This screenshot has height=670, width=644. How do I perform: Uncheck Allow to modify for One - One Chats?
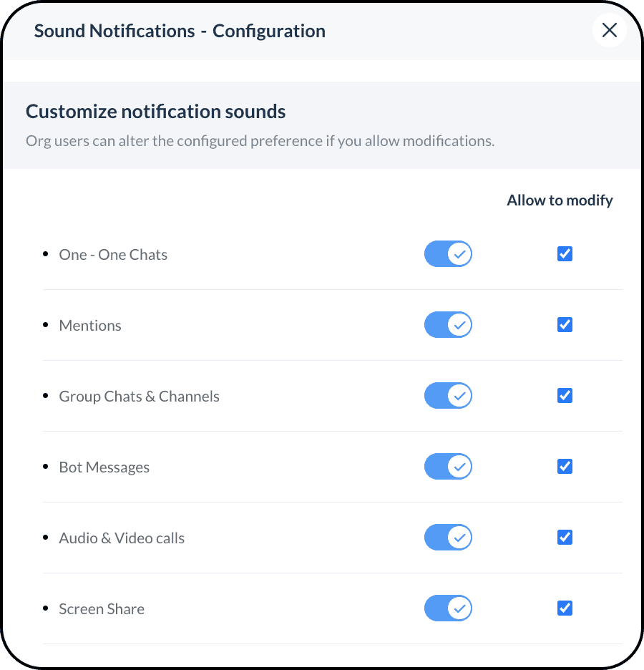565,254
